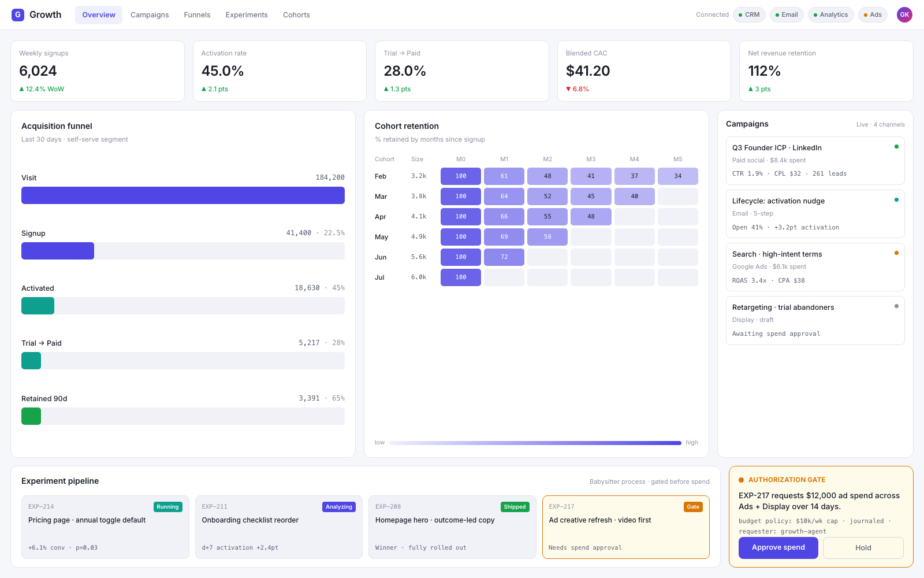The height and width of the screenshot is (578, 924).
Task: Select the Feb M5 retention cell 34
Action: (x=678, y=176)
